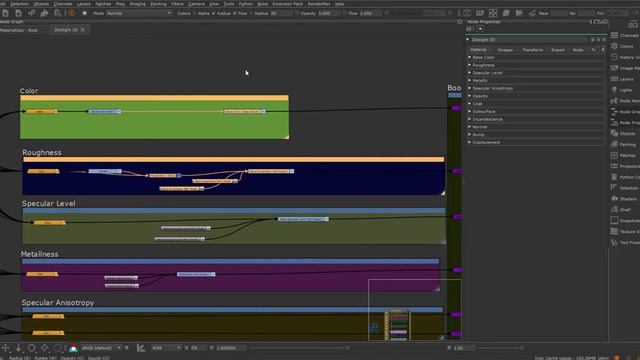Open the Node Graph palette

tap(624, 111)
